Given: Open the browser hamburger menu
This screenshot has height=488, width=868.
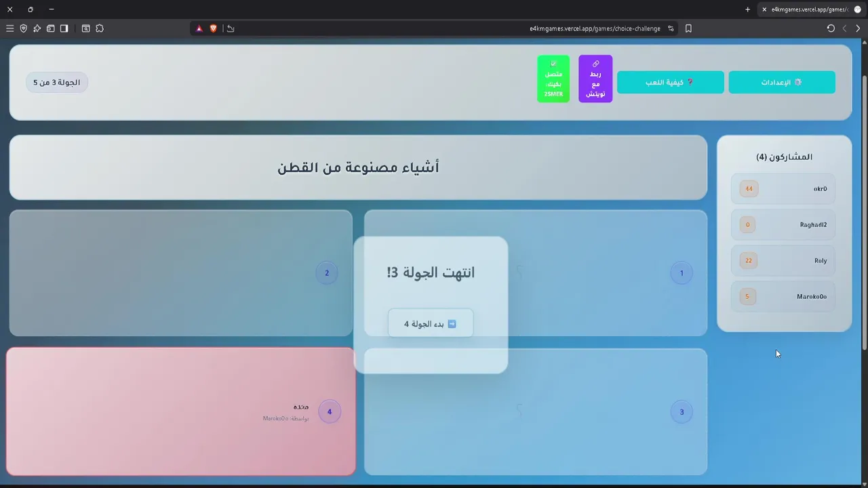Looking at the screenshot, I should 9,28.
